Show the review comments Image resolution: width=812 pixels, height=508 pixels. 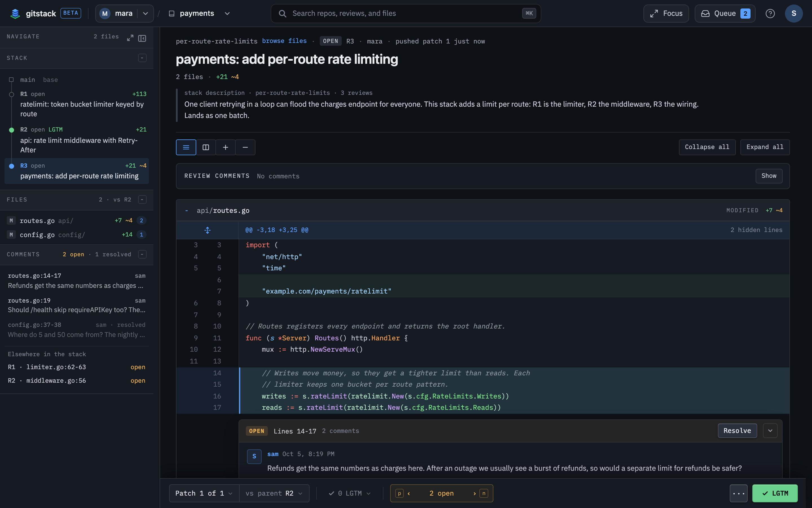click(x=769, y=176)
